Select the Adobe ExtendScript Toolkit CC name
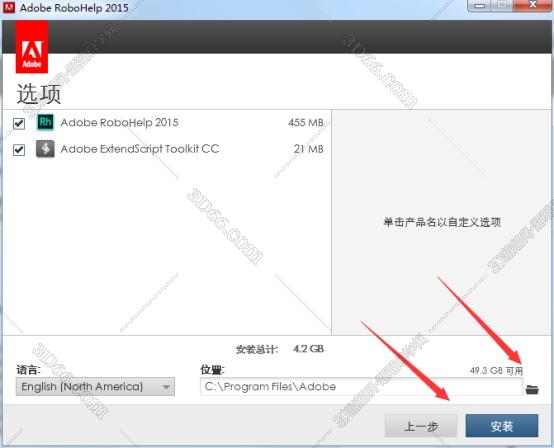Viewport: 554px width, 448px height. [x=140, y=149]
